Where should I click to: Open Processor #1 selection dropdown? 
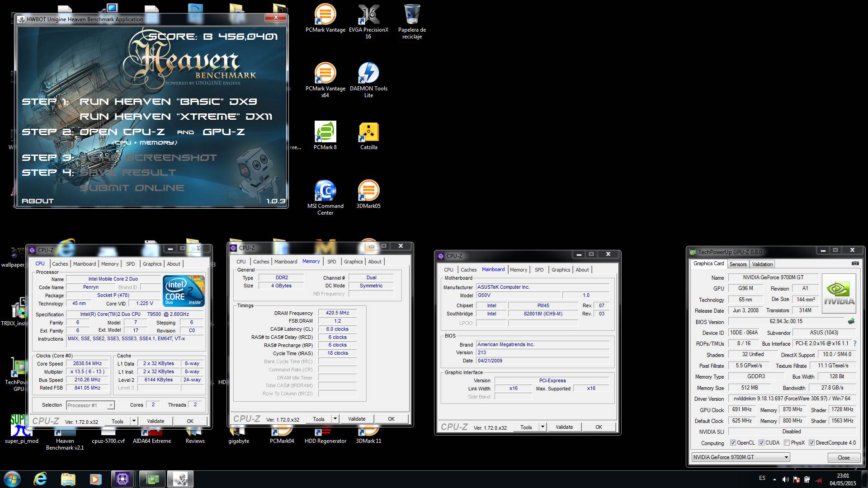[90, 405]
